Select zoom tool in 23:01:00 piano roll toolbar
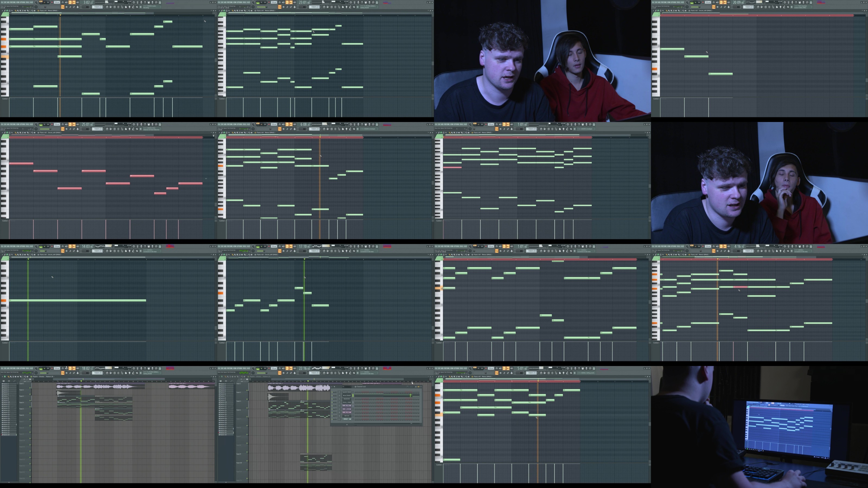 point(249,11)
